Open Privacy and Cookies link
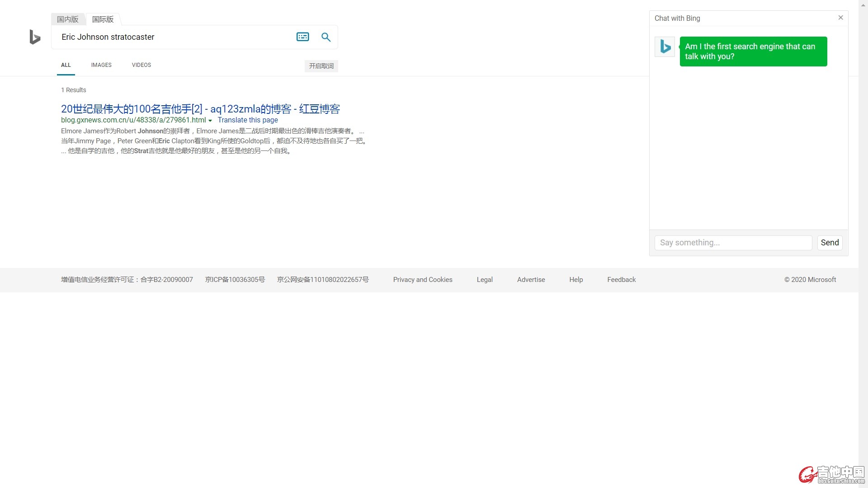Image resolution: width=868 pixels, height=488 pixels. [423, 280]
